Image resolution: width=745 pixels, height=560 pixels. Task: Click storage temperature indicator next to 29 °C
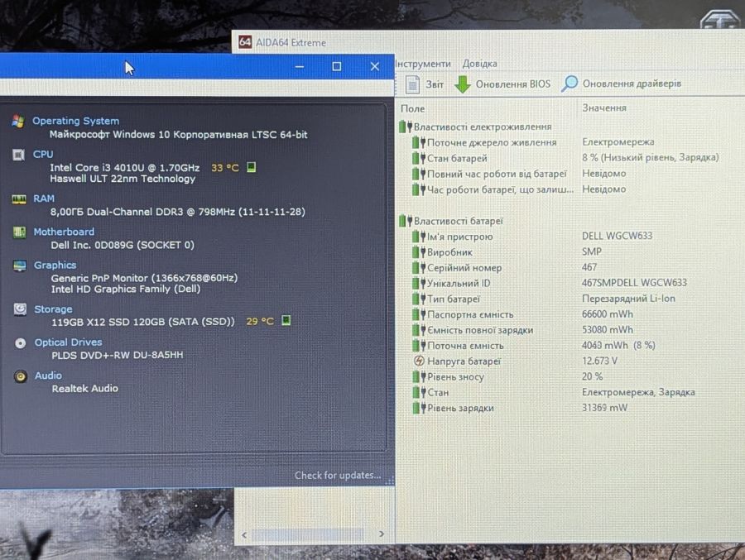(x=286, y=321)
